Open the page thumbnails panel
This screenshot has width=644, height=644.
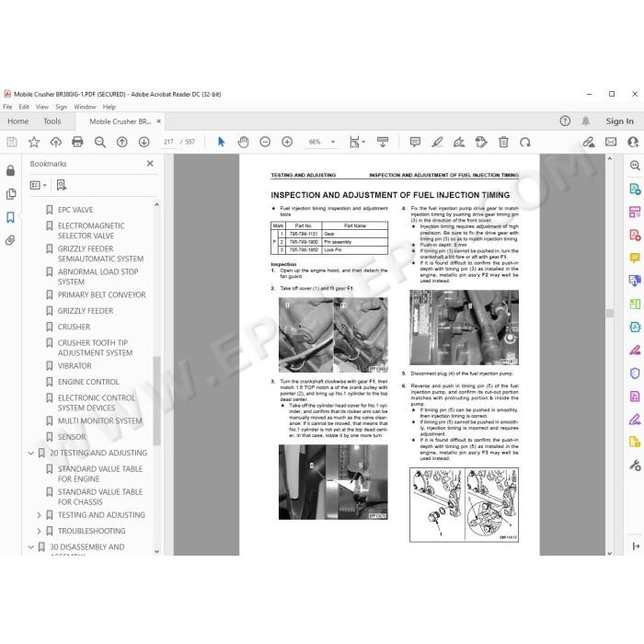11,194
